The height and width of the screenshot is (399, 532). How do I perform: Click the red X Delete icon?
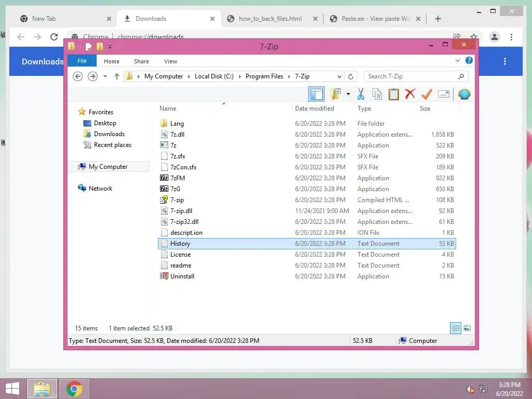point(410,94)
